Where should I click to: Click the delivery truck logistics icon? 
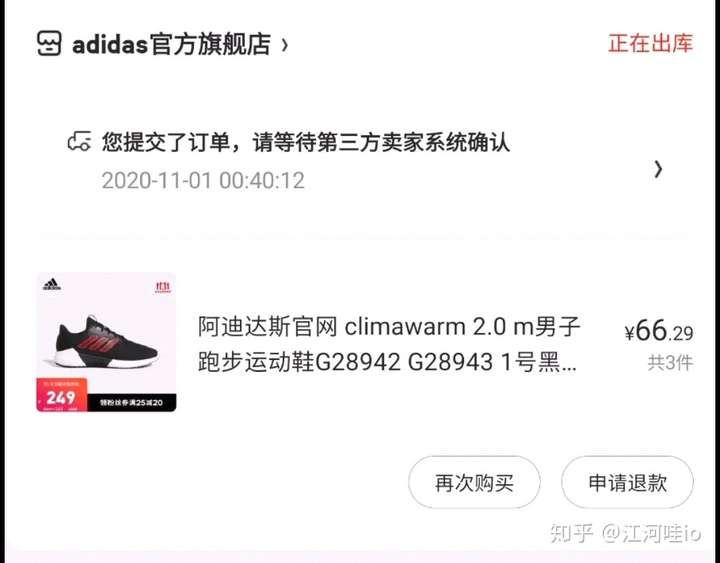(79, 141)
